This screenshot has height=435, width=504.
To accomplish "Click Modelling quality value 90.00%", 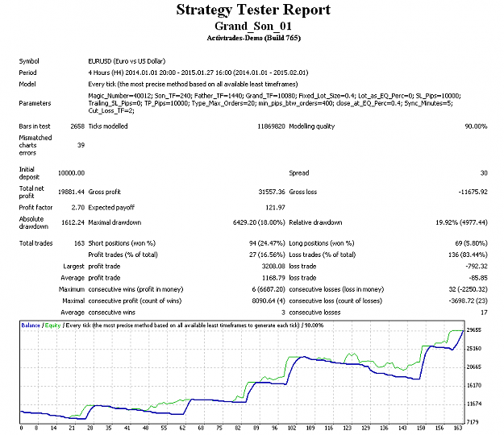I will (476, 126).
